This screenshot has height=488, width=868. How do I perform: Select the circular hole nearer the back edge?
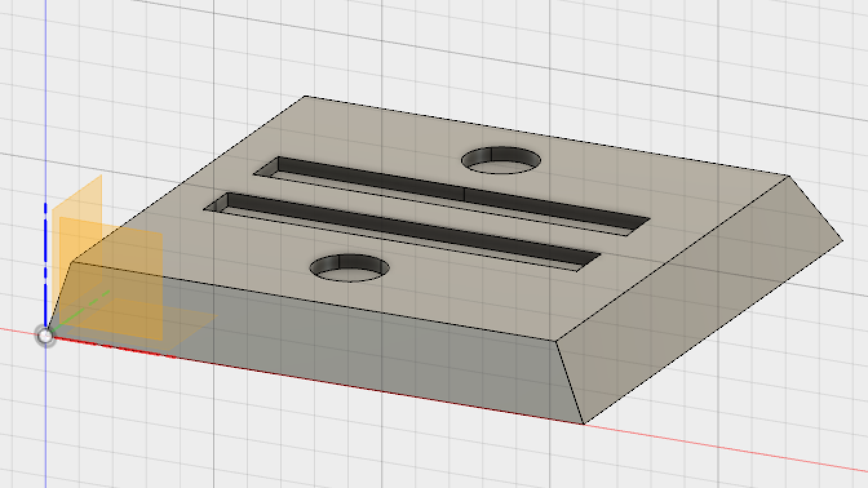tap(502, 160)
